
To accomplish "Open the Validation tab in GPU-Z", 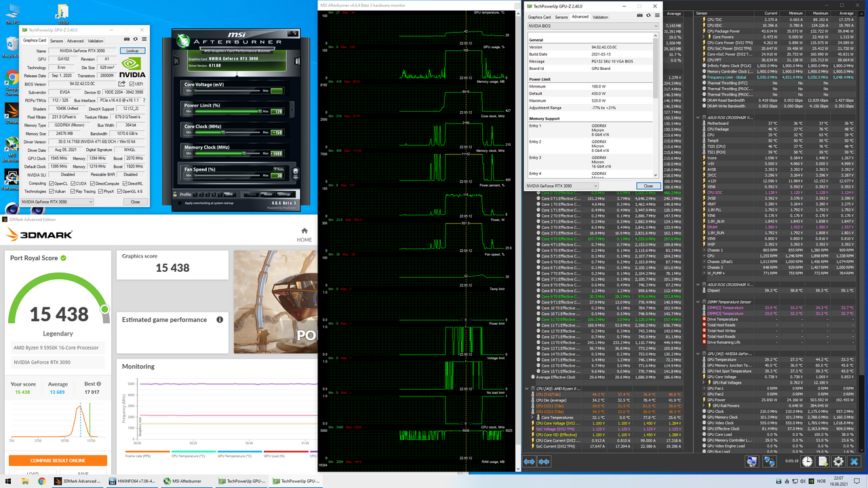I will coord(96,41).
